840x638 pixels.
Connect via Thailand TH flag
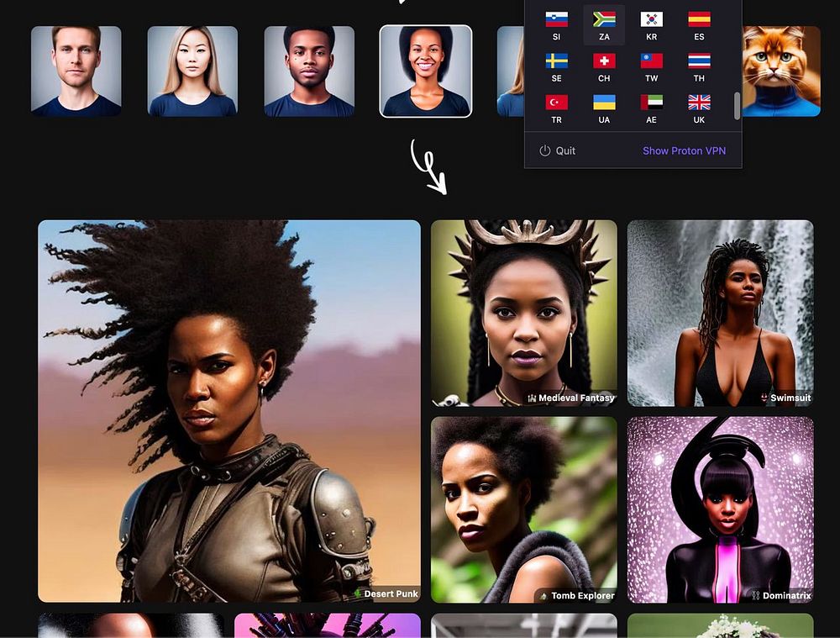click(x=699, y=61)
